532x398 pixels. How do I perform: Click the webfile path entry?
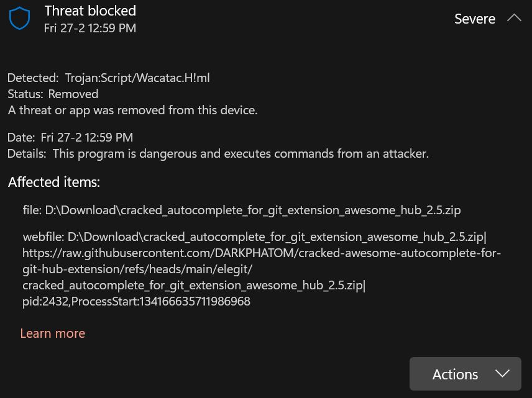point(254,237)
